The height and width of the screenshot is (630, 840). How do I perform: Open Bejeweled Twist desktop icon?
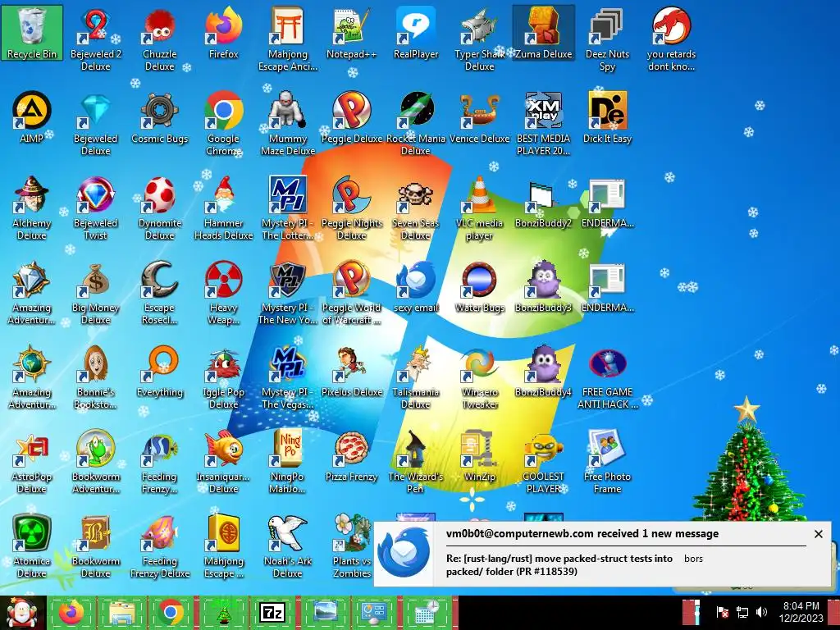[95, 208]
